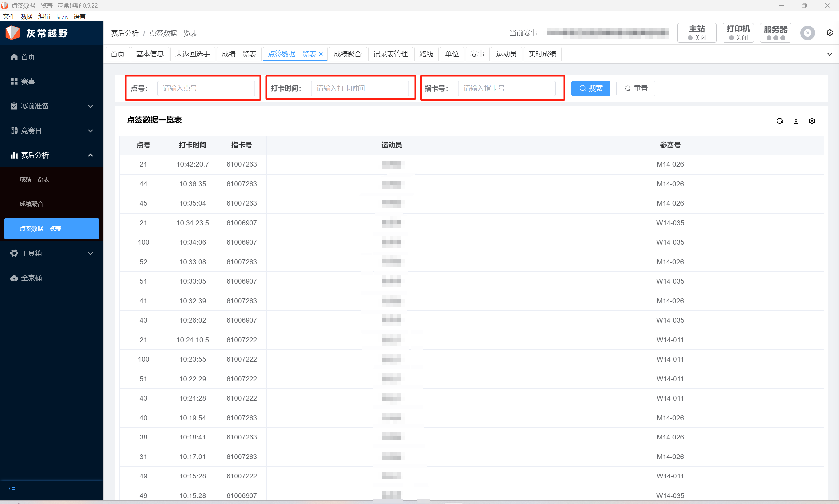
Task: Toggle the 服务器 status indicator
Action: click(775, 33)
